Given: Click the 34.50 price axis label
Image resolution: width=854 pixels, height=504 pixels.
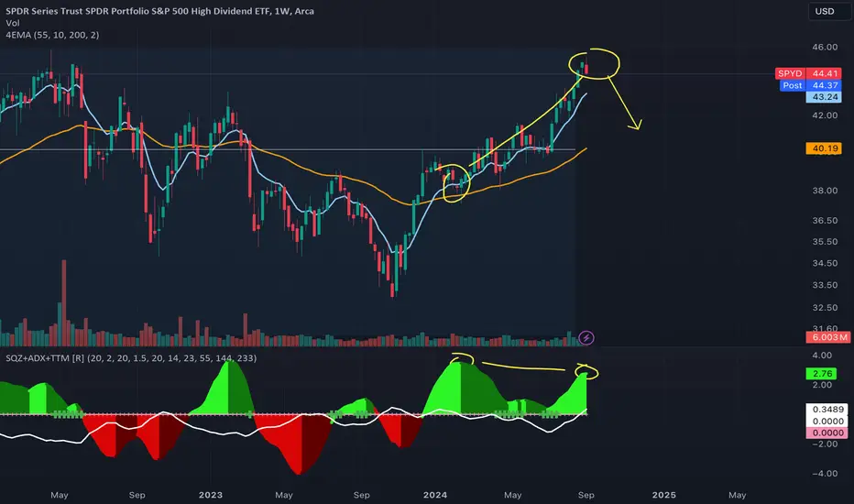Looking at the screenshot, I should [825, 263].
